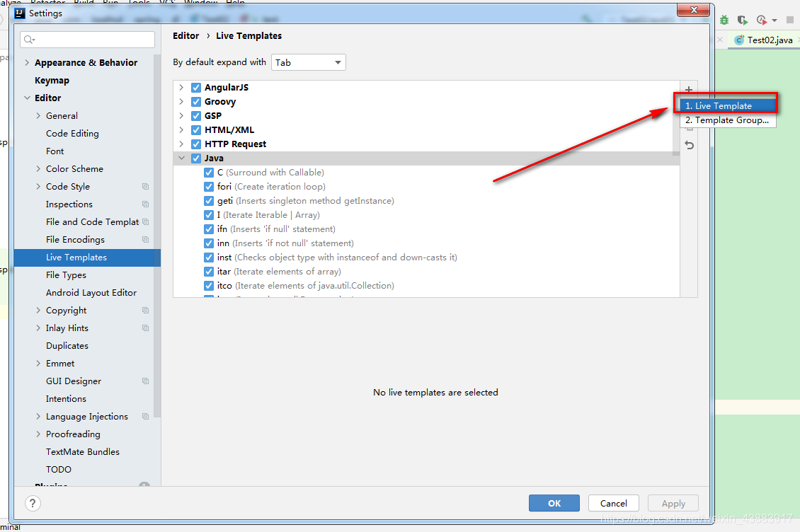The width and height of the screenshot is (800, 532).
Task: Click the Java class icon on Test02.java tab
Action: (739, 40)
